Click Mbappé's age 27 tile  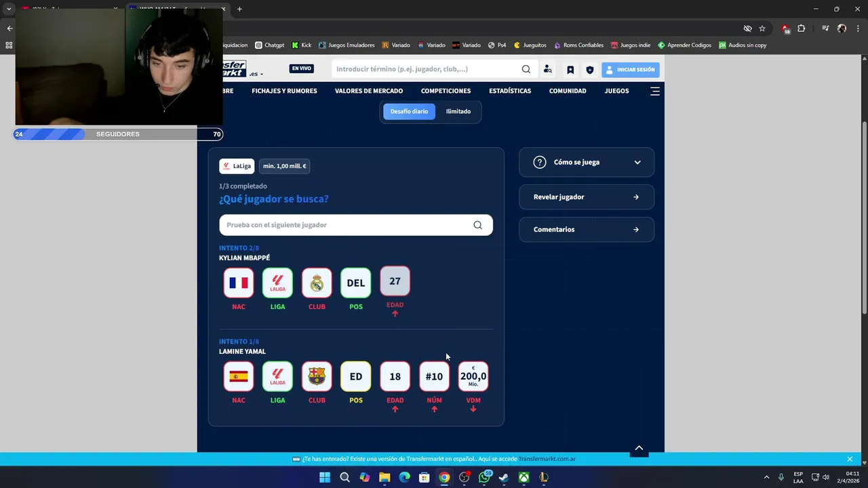[x=395, y=281]
